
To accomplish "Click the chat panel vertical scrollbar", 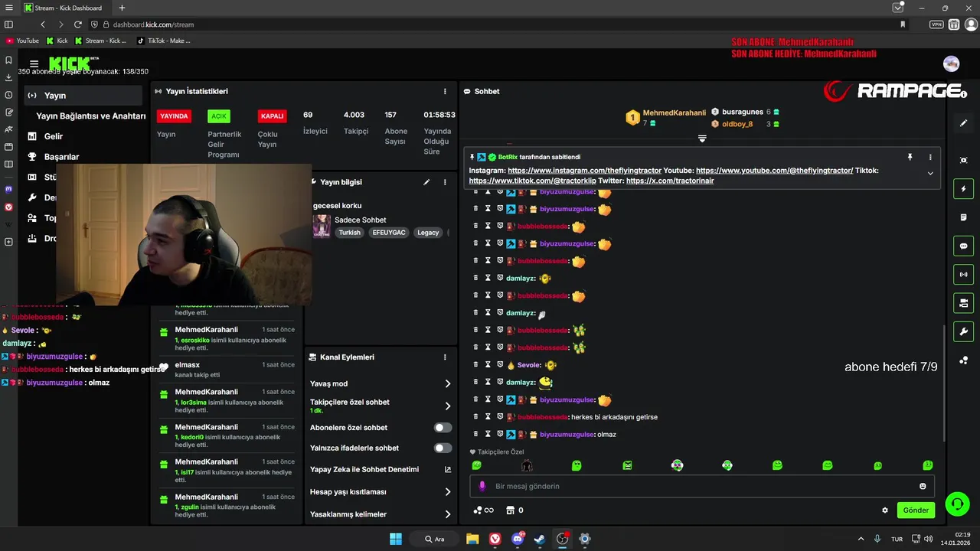I will click(943, 383).
